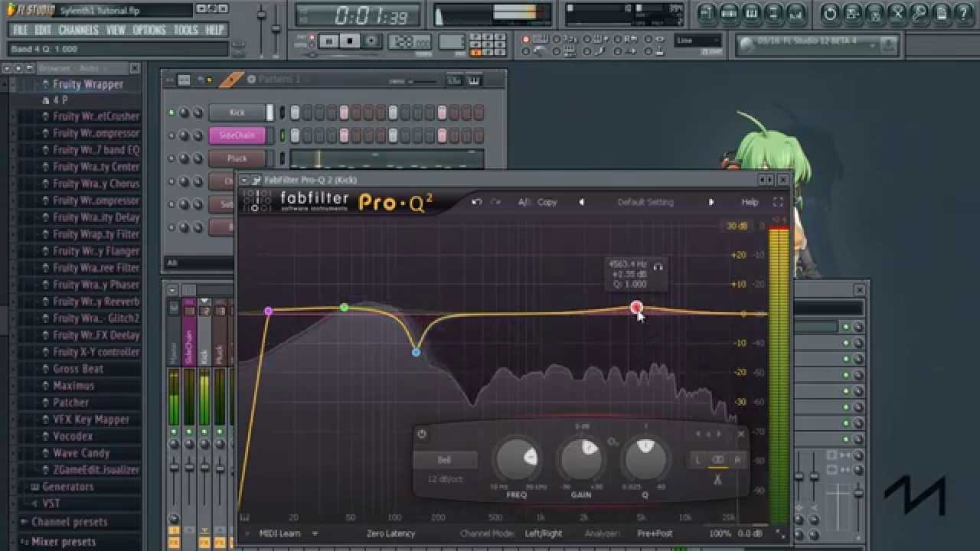980x551 pixels.
Task: Open the FL Studio FILE menu
Action: (20, 30)
